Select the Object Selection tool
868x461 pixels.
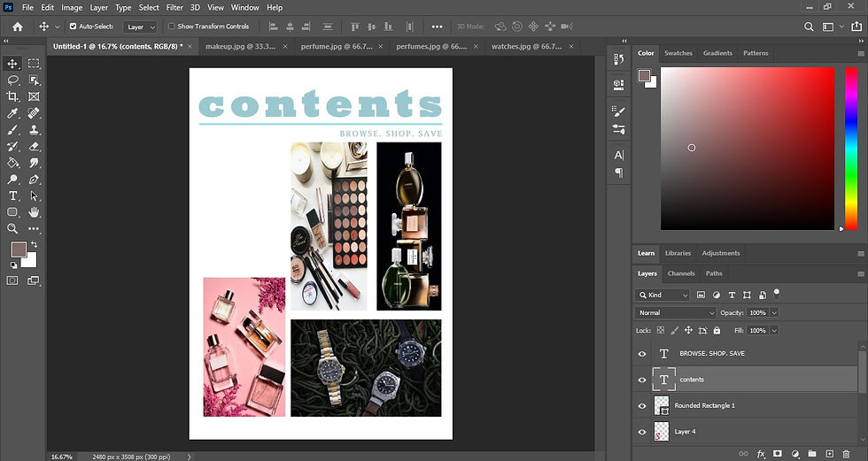34,81
